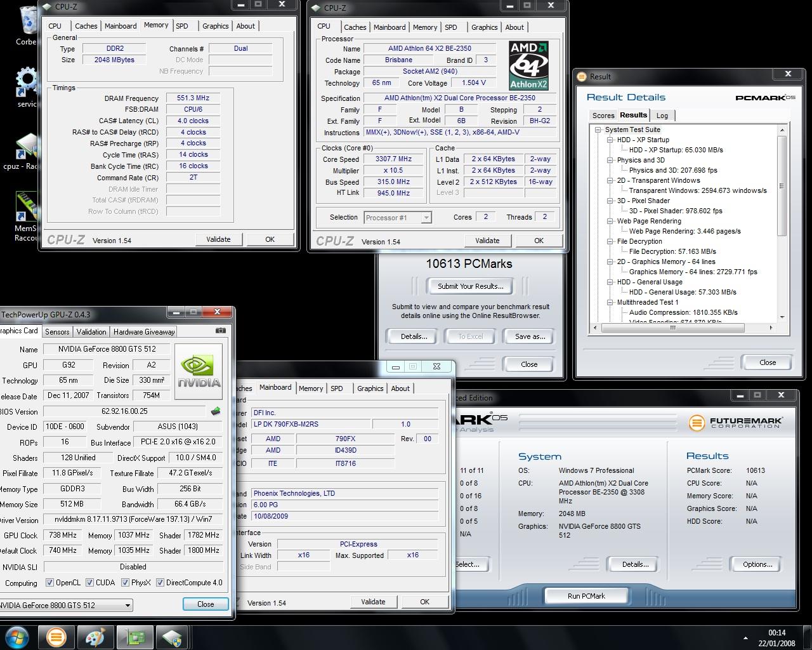Viewport: 812px width, 650px height.
Task: Collapse the 2D - Transparent Windows node
Action: [x=610, y=180]
